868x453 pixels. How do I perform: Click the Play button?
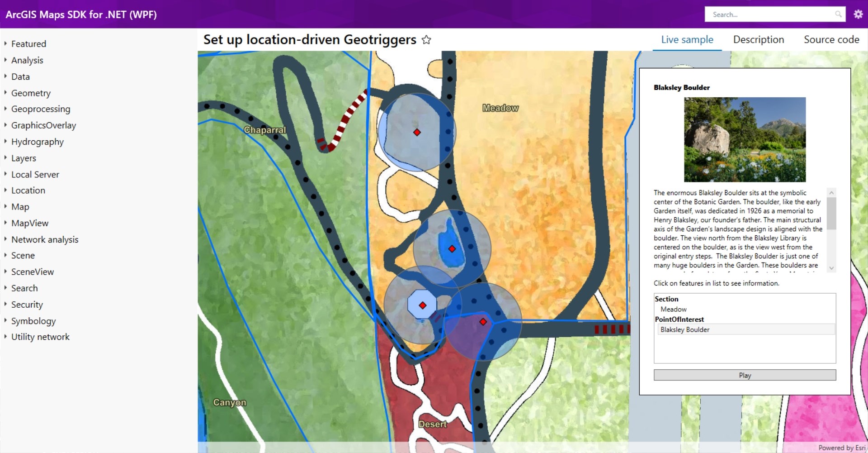tap(745, 375)
